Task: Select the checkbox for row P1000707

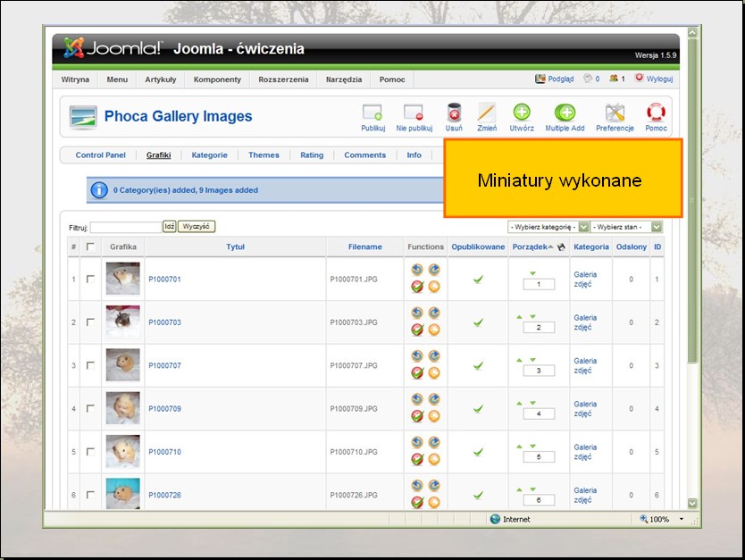Action: pos(90,365)
